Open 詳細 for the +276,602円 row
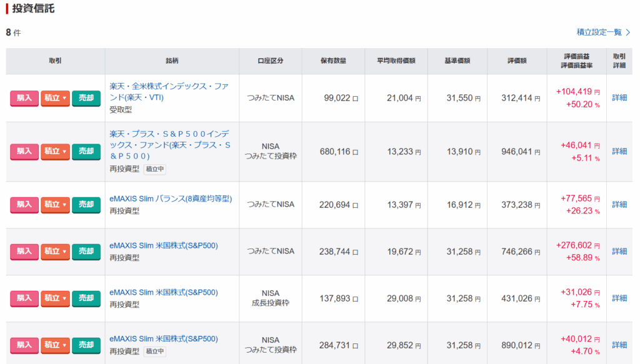This screenshot has width=640, height=364. point(619,251)
